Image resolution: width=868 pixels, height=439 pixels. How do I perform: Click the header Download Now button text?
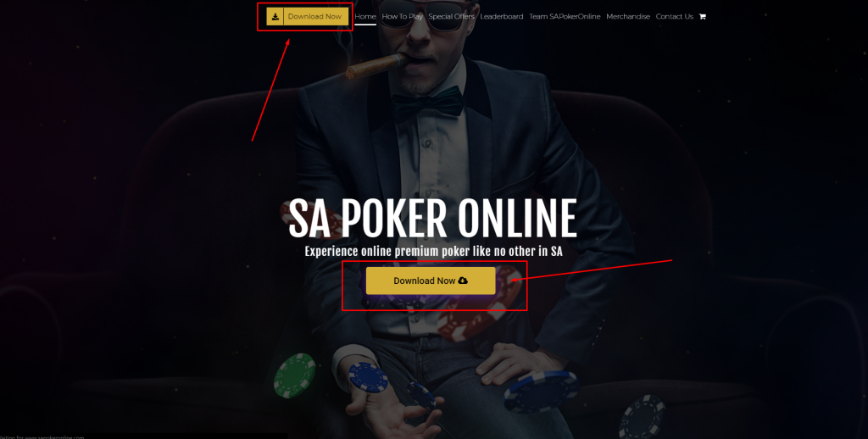314,17
